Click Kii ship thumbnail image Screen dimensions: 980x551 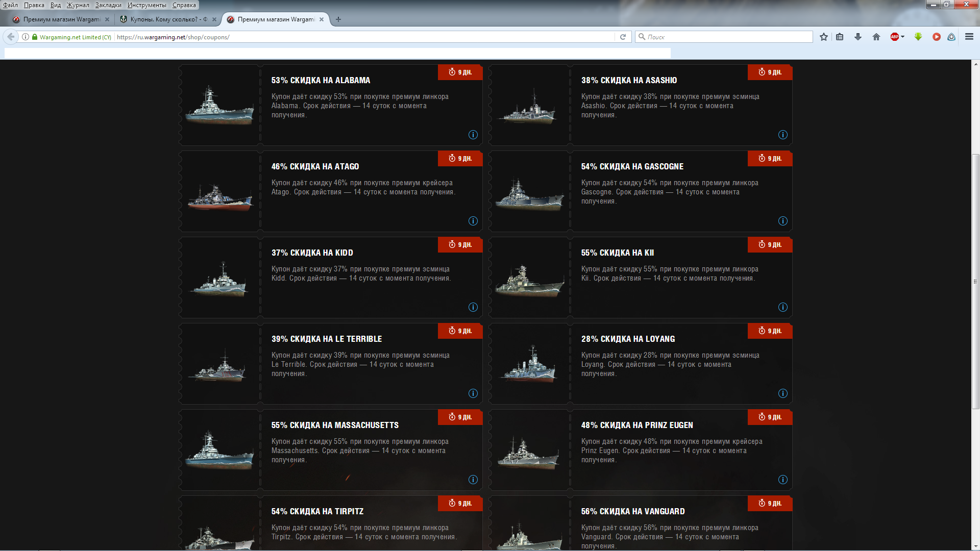pyautogui.click(x=529, y=281)
